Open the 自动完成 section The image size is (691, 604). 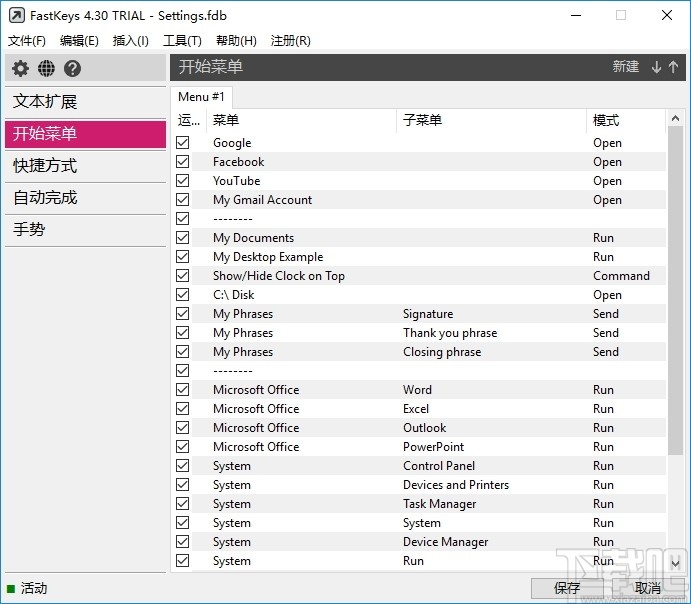point(85,198)
